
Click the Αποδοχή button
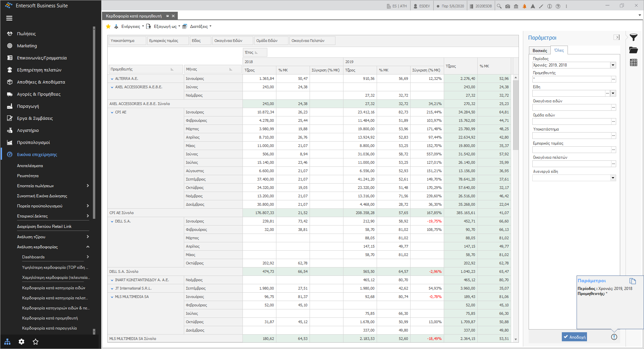(574, 337)
